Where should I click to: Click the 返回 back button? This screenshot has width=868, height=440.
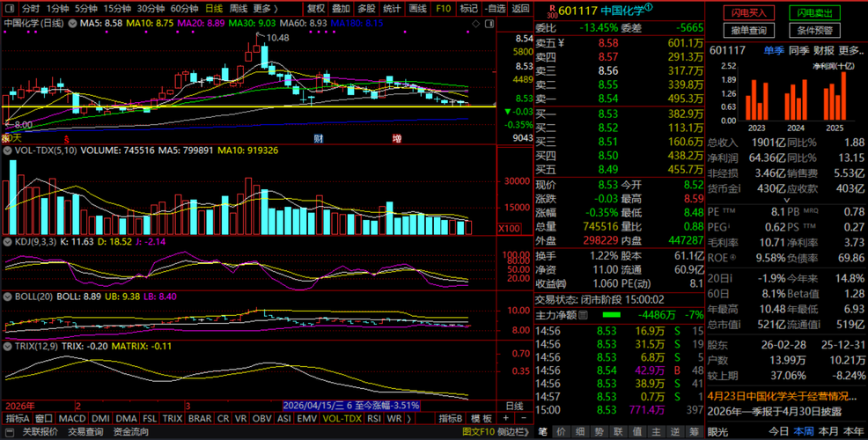point(520,9)
